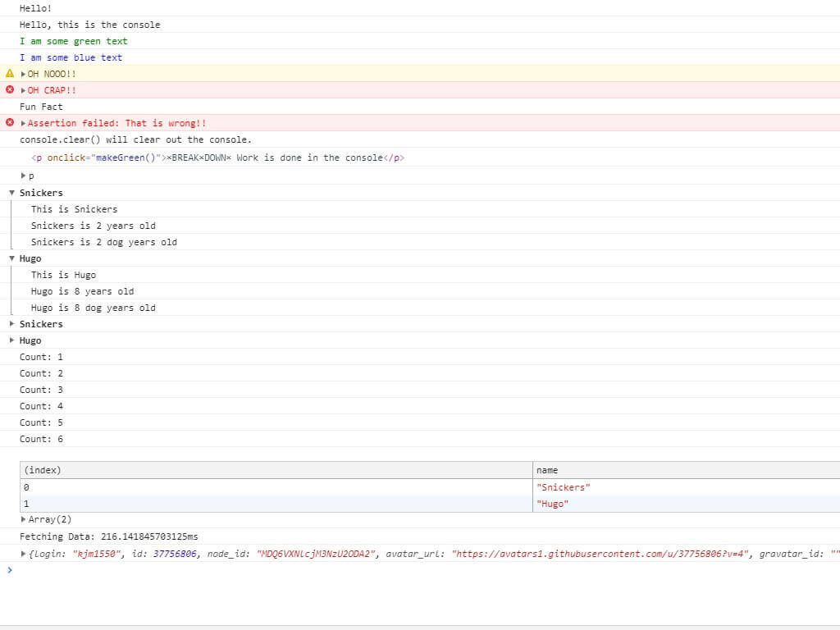This screenshot has width=840, height=630.
Task: Expand the login kjm1550 object
Action: pos(23,554)
